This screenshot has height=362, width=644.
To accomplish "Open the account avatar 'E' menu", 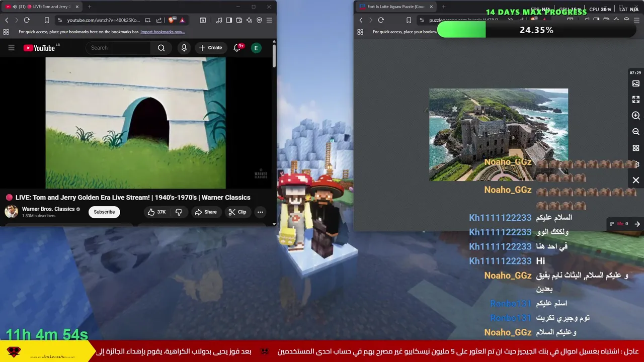I will pyautogui.click(x=256, y=48).
